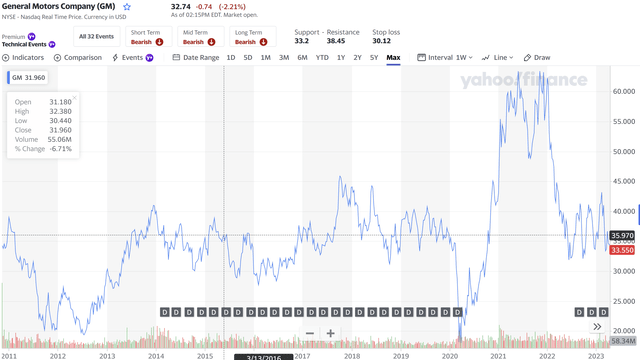Viewport: 640px width, 360px height.
Task: Select the 5D range
Action: click(x=248, y=58)
